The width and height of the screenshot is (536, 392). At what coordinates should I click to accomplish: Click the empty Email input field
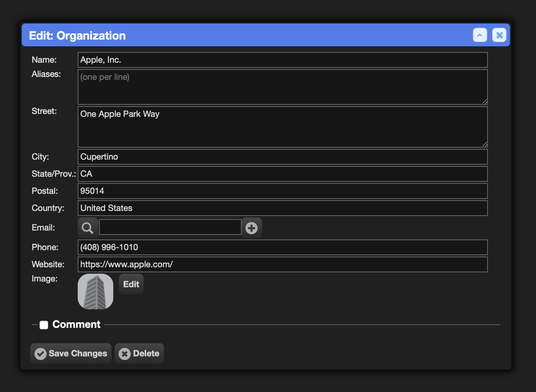(x=170, y=227)
